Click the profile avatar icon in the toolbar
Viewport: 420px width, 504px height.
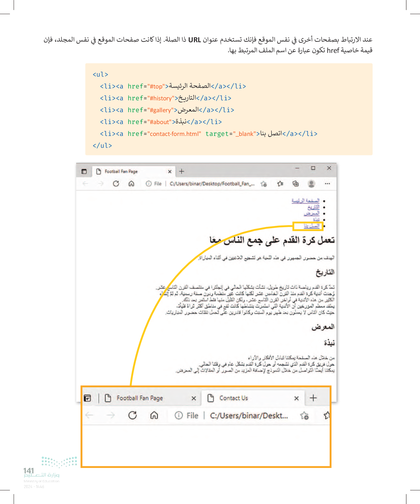(312, 184)
